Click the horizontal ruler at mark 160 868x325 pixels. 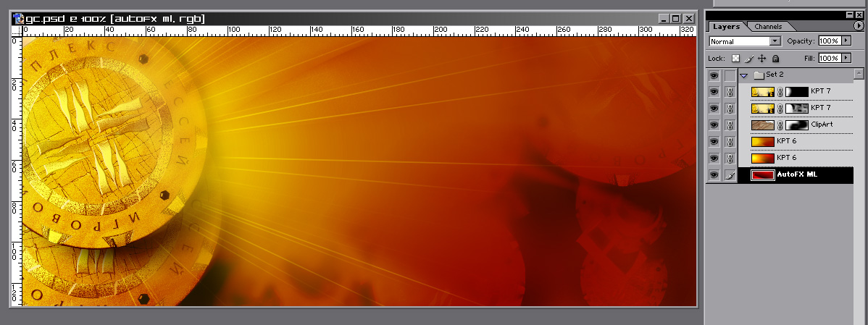(x=358, y=31)
